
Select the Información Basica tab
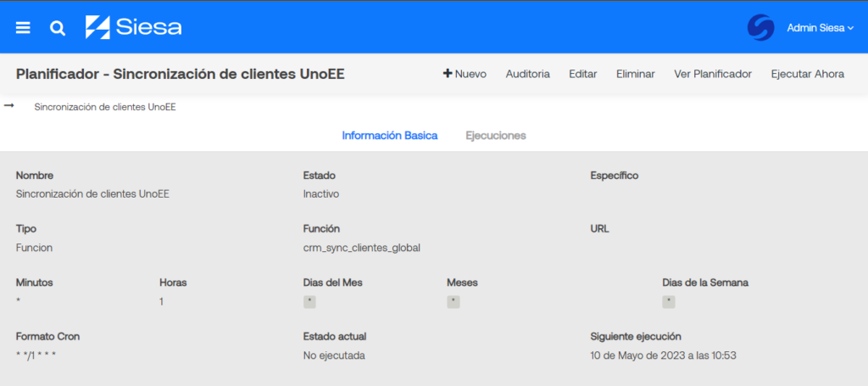coord(390,136)
